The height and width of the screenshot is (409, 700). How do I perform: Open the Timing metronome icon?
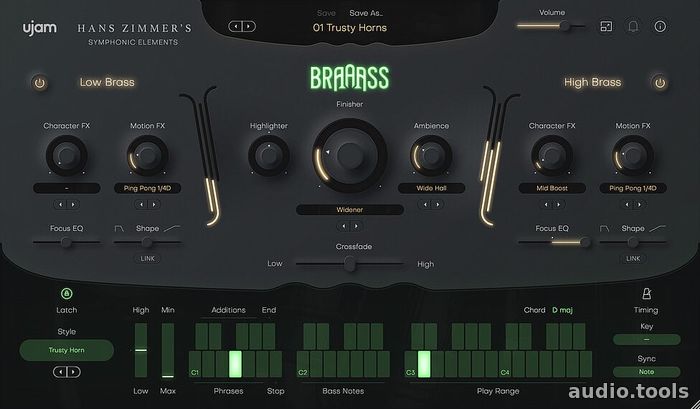(646, 294)
